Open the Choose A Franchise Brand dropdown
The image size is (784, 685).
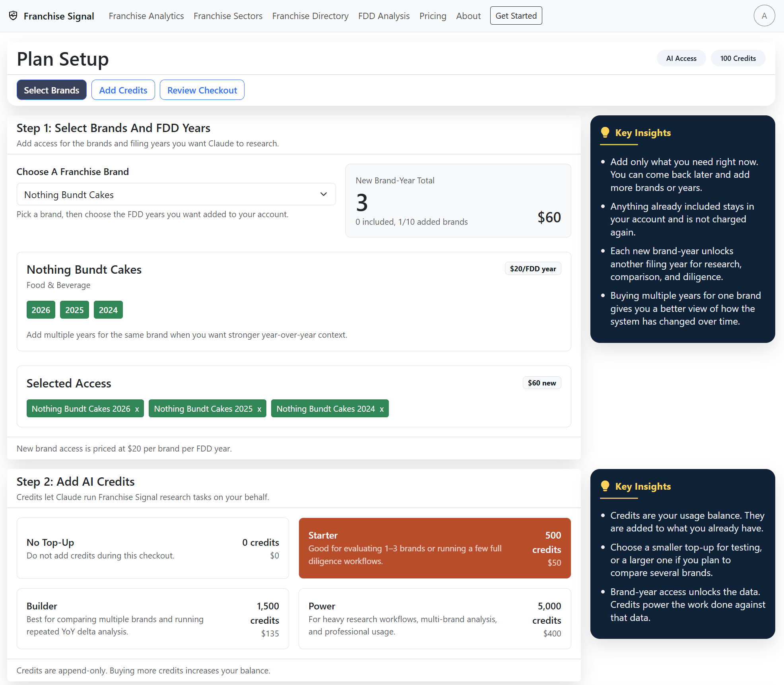click(176, 195)
